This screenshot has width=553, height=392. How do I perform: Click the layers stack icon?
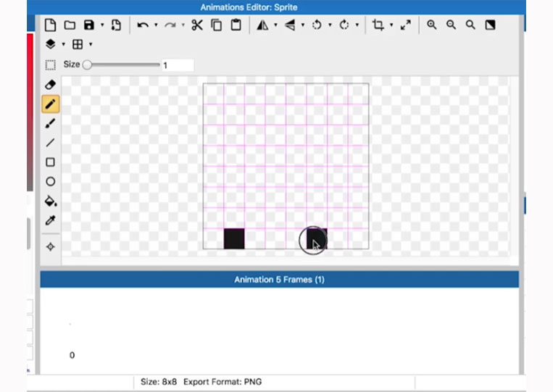click(51, 44)
